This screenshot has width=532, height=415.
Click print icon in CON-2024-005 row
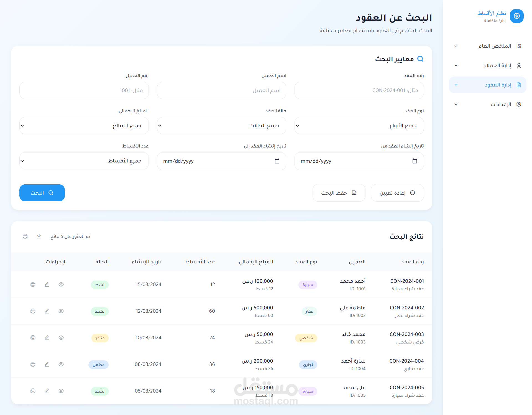click(x=33, y=391)
